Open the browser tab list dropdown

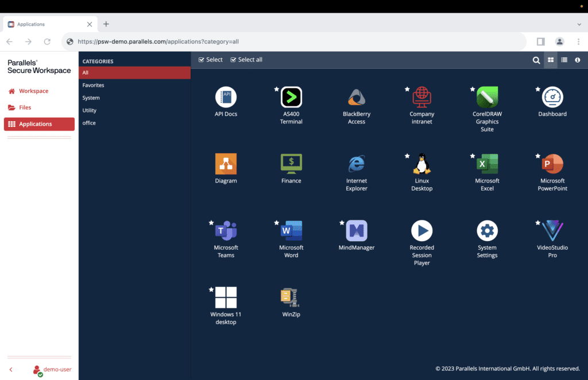click(579, 24)
